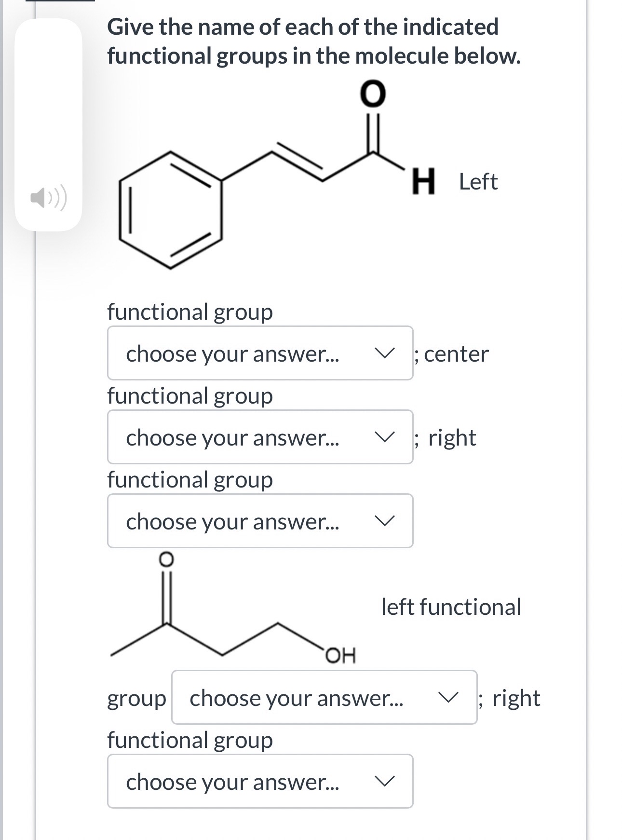Click the 'center' label after the first dropdown

(451, 354)
